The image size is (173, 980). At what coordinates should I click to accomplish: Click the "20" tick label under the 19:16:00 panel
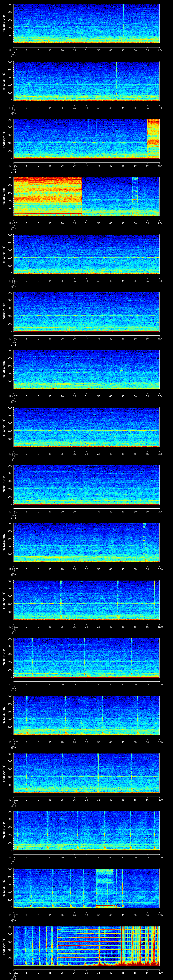pos(62,973)
